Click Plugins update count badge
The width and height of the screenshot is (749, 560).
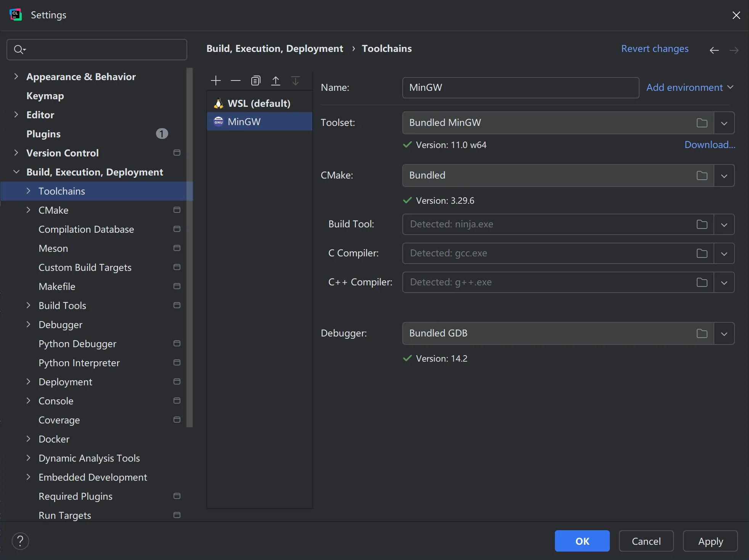click(162, 134)
